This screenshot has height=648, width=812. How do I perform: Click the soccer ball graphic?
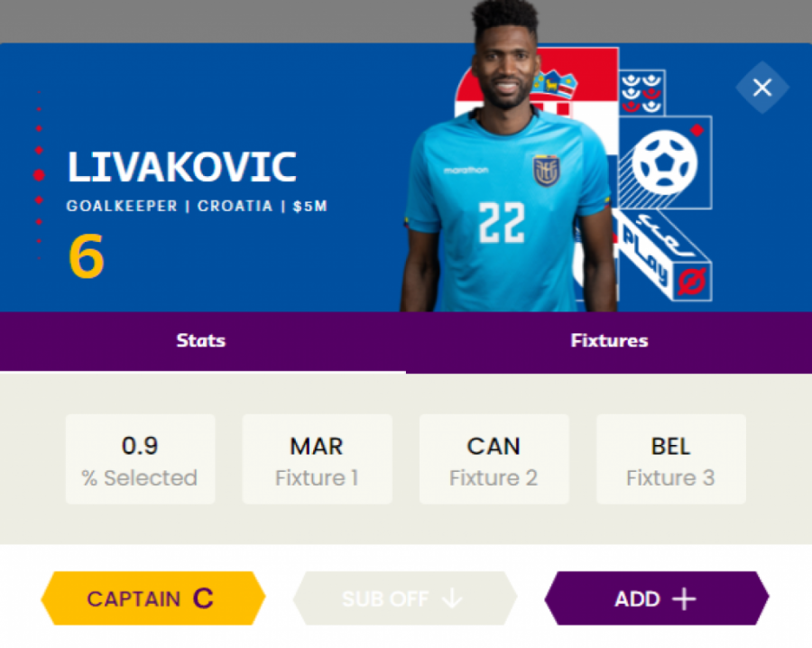click(x=664, y=162)
